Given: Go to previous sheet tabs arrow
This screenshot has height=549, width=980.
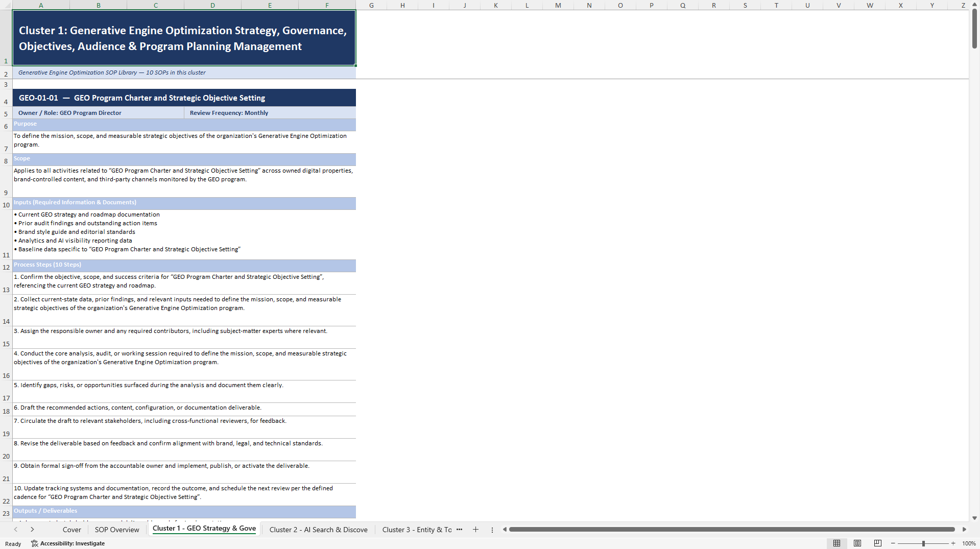Looking at the screenshot, I should tap(16, 530).
